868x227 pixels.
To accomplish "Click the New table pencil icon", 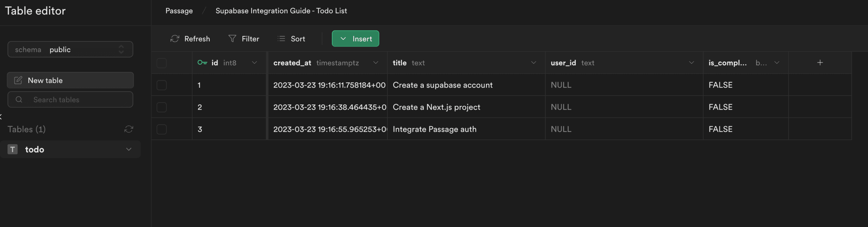I will tap(18, 80).
